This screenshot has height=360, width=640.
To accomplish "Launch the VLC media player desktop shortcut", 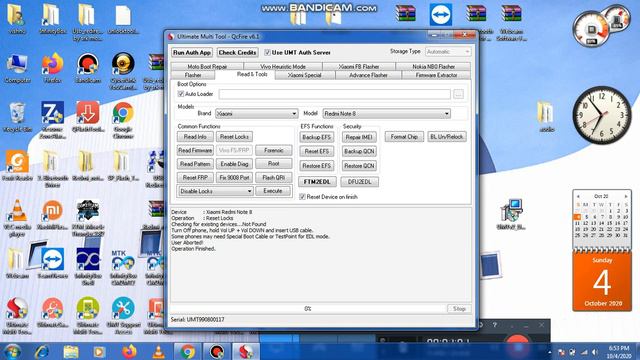I will pyautogui.click(x=17, y=218).
